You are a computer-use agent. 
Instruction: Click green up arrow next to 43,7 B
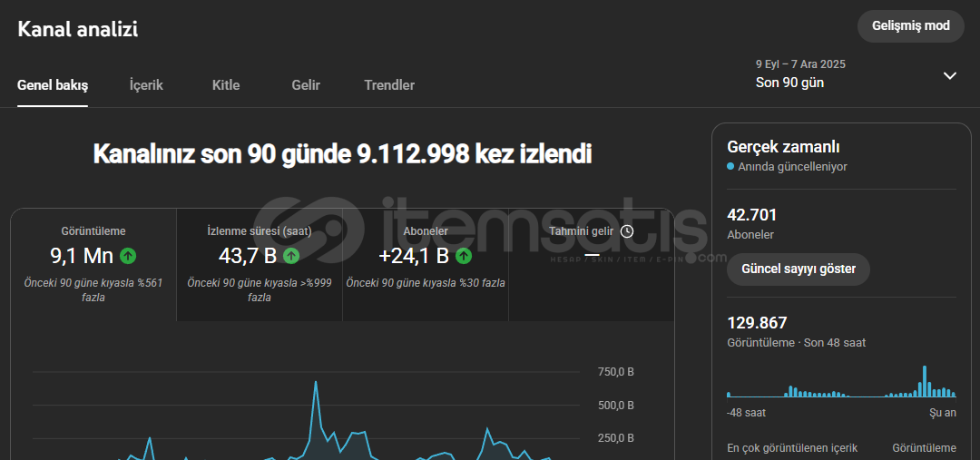(x=291, y=256)
